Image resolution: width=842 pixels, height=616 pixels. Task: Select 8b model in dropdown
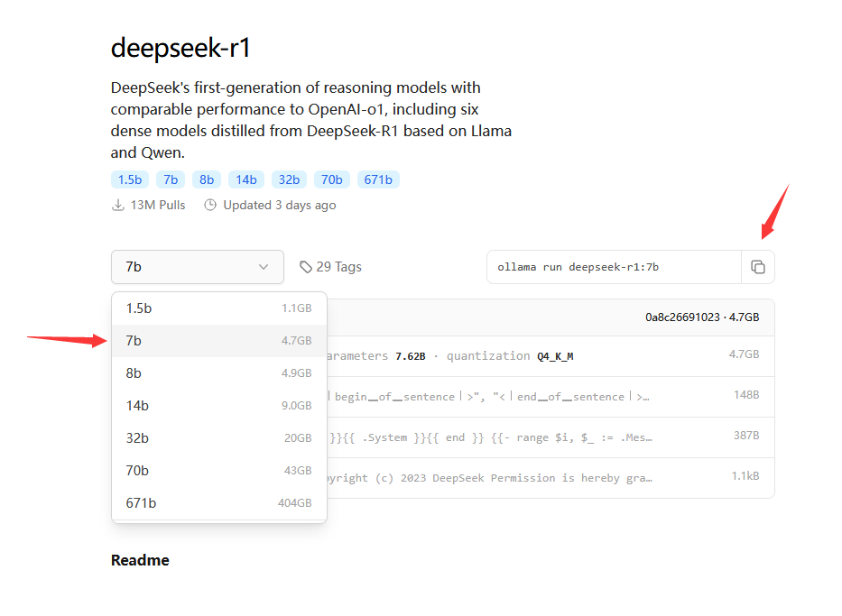click(x=218, y=373)
